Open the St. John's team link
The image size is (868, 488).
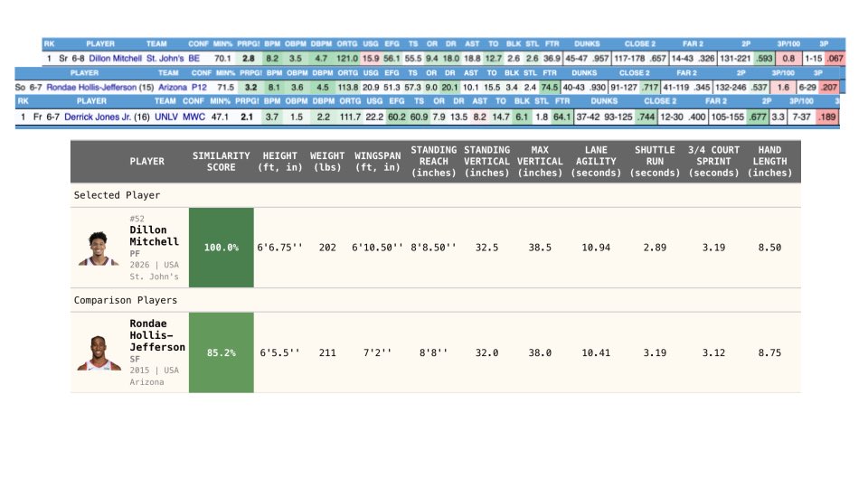click(165, 58)
